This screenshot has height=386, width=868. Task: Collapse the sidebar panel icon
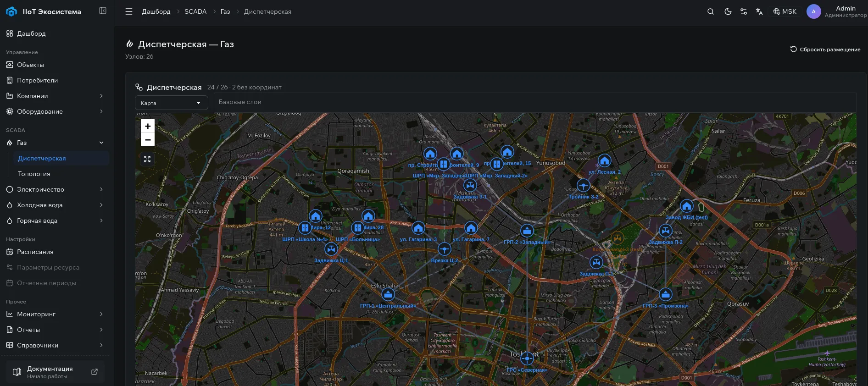tap(103, 11)
